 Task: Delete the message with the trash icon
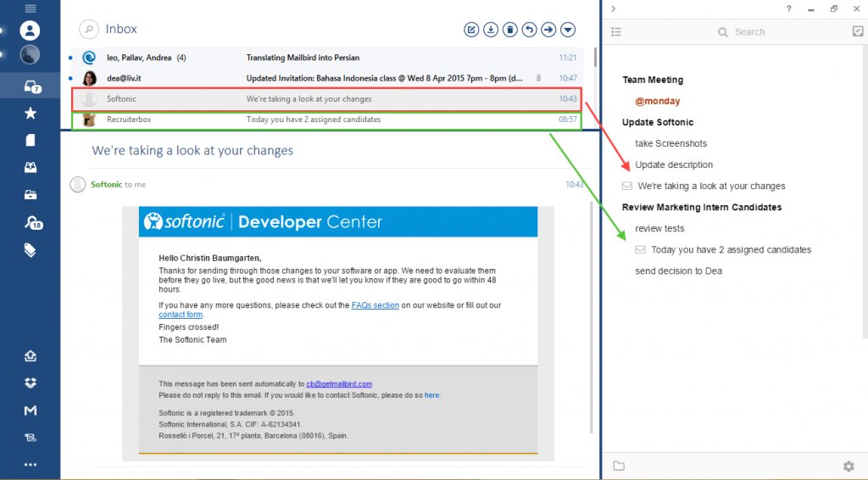coord(509,30)
